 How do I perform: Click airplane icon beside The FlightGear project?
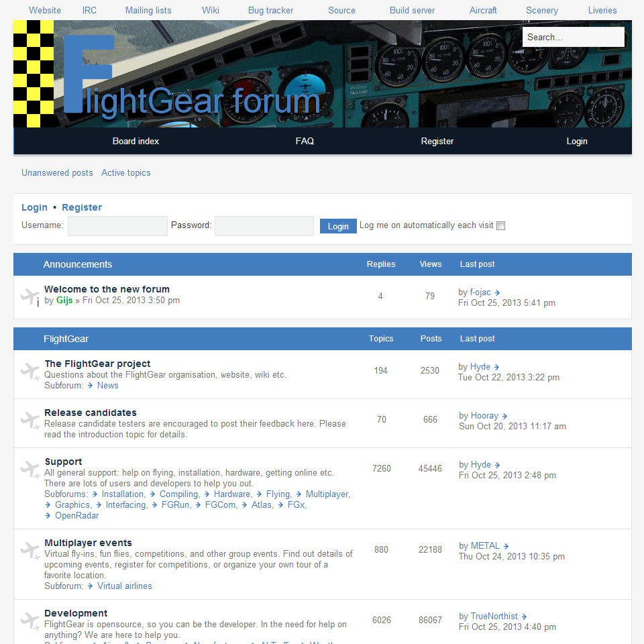pyautogui.click(x=30, y=371)
